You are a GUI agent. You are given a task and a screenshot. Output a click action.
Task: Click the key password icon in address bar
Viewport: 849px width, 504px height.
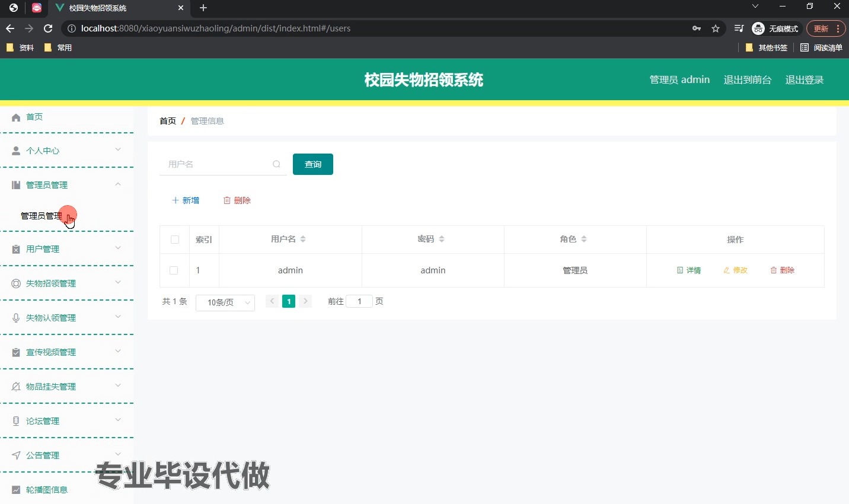tap(697, 28)
